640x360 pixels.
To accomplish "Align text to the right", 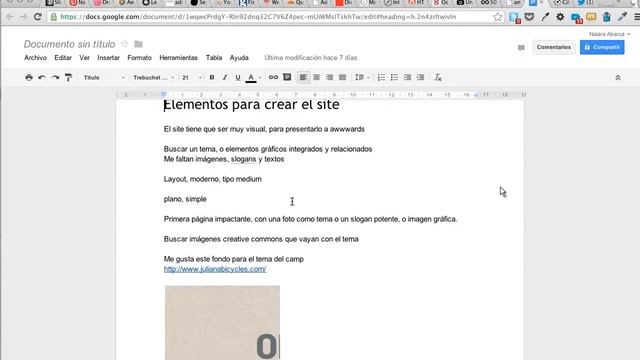I will point(329,77).
